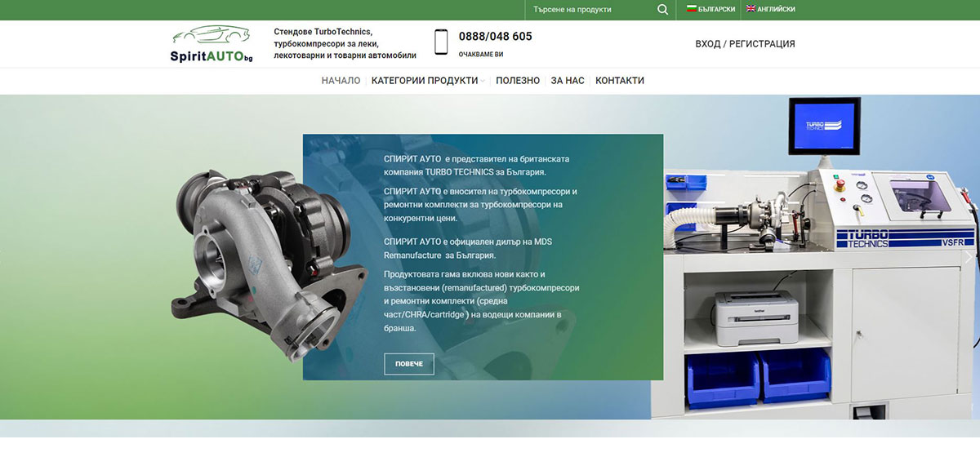This screenshot has height=457, width=980.
Task: Click ВХОД / РЕГИСТРАЦИЯ link
Action: click(x=745, y=44)
